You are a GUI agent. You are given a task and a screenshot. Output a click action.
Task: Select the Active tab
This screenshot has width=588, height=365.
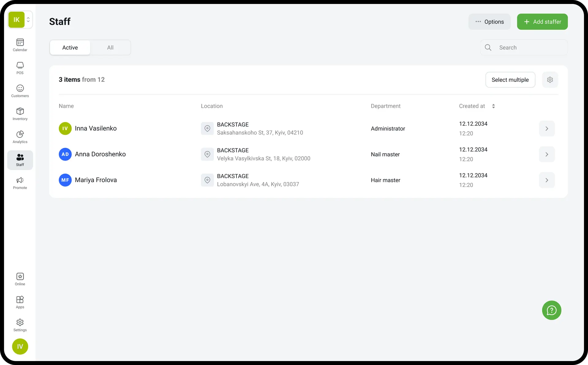[70, 48]
